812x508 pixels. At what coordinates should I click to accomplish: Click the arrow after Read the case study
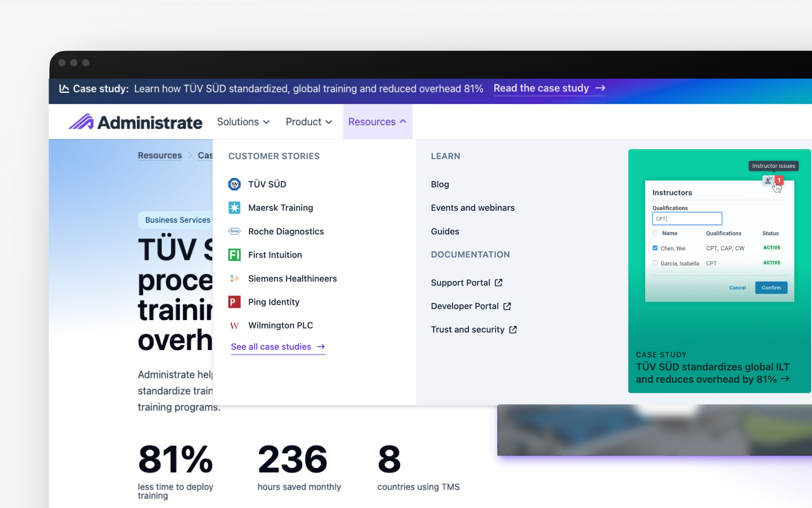tap(600, 88)
